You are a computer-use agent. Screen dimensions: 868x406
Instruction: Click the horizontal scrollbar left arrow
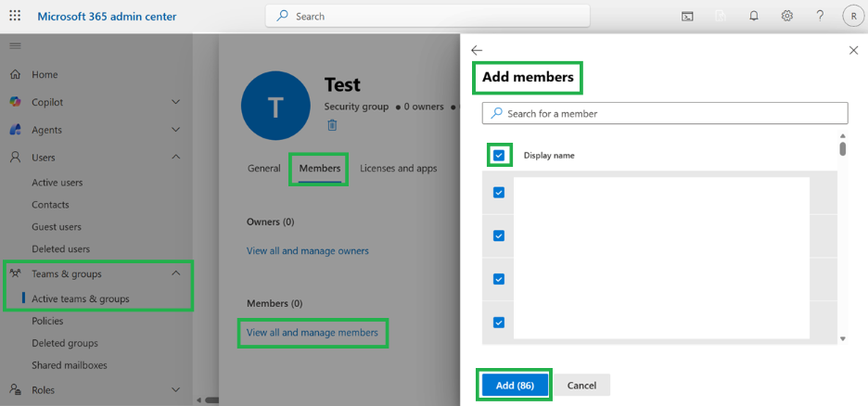point(198,400)
